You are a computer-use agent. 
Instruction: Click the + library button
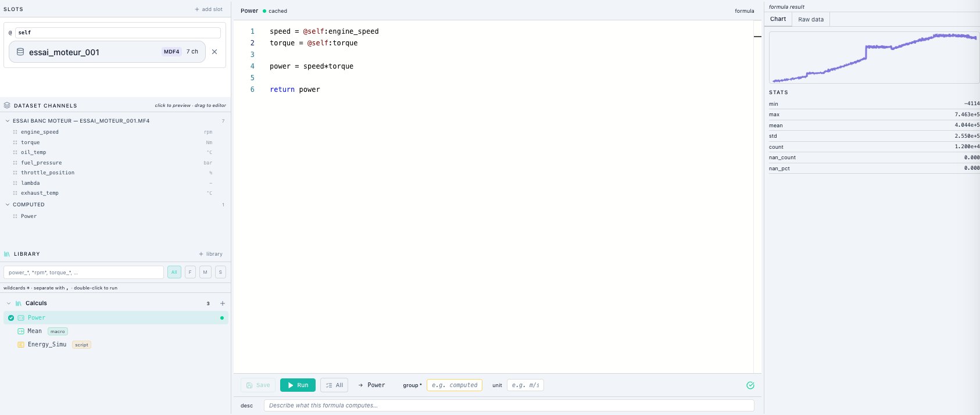tap(210, 254)
